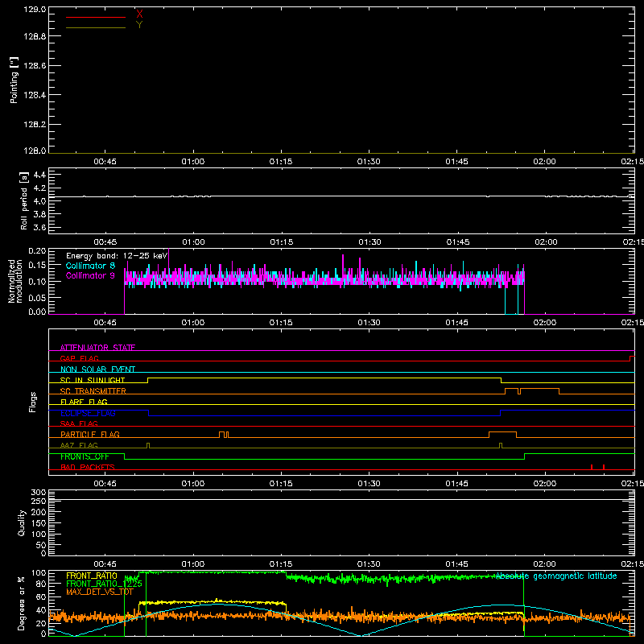Click the white roll period trace
The height and width of the screenshot is (644, 644).
tap(341, 196)
